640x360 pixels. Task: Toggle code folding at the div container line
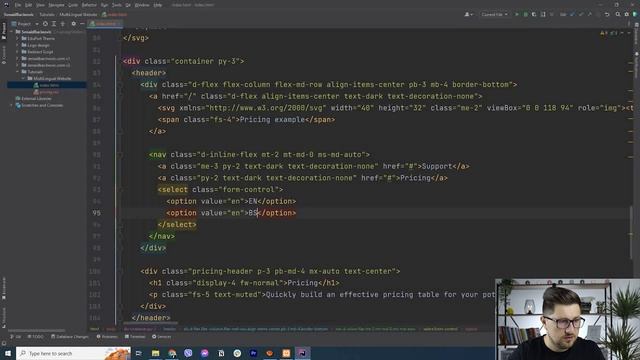point(120,62)
